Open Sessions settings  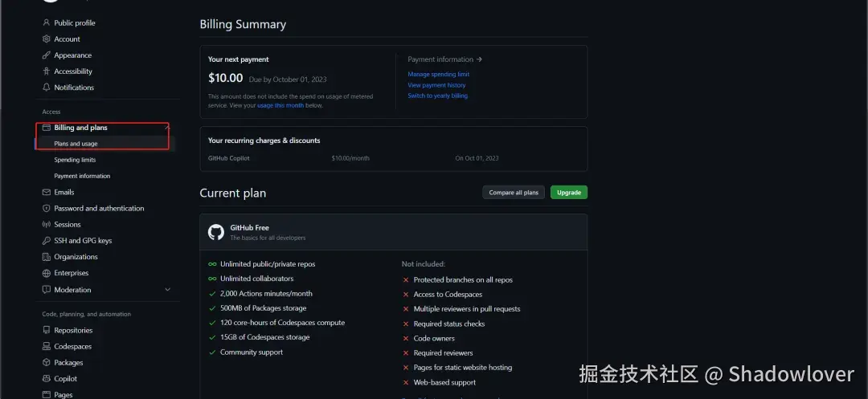67,224
